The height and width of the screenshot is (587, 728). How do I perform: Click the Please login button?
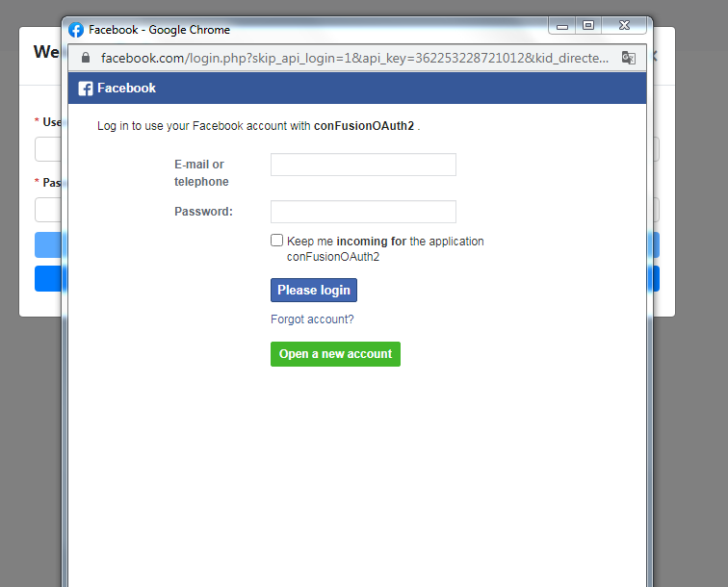[x=314, y=290]
